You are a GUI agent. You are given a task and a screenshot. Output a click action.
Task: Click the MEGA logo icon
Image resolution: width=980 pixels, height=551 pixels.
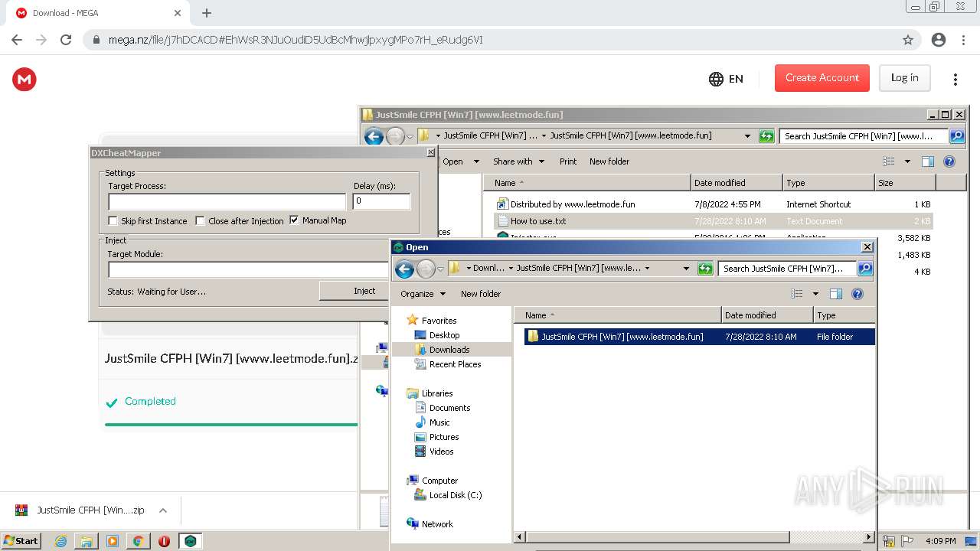click(24, 79)
